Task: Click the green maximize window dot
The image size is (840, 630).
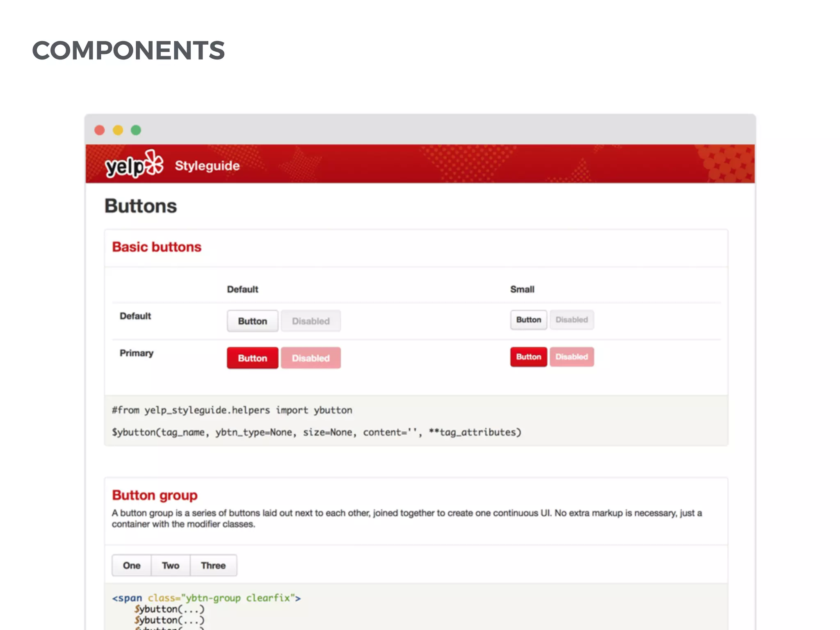Action: (x=136, y=130)
